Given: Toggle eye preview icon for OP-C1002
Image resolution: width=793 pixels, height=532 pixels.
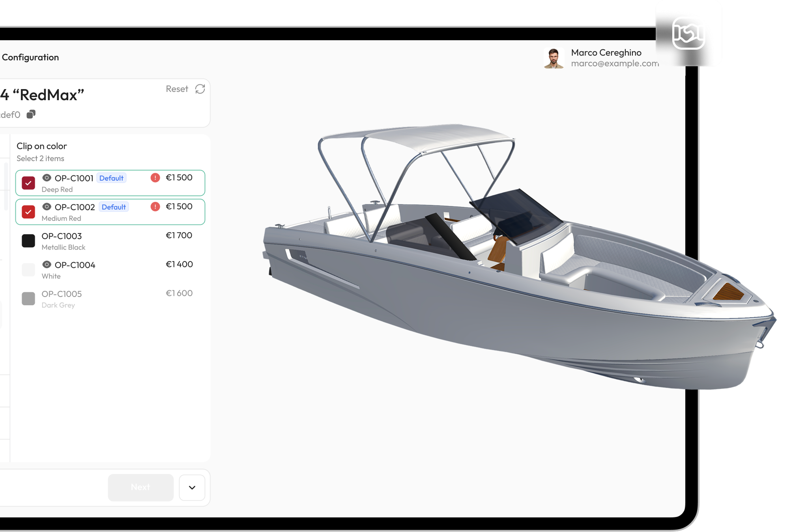Looking at the screenshot, I should [x=47, y=207].
